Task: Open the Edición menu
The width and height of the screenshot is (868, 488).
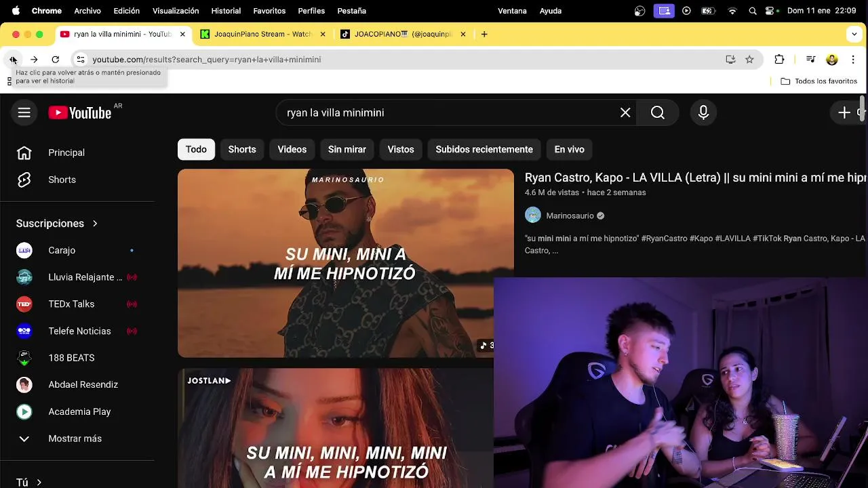Action: click(x=127, y=11)
